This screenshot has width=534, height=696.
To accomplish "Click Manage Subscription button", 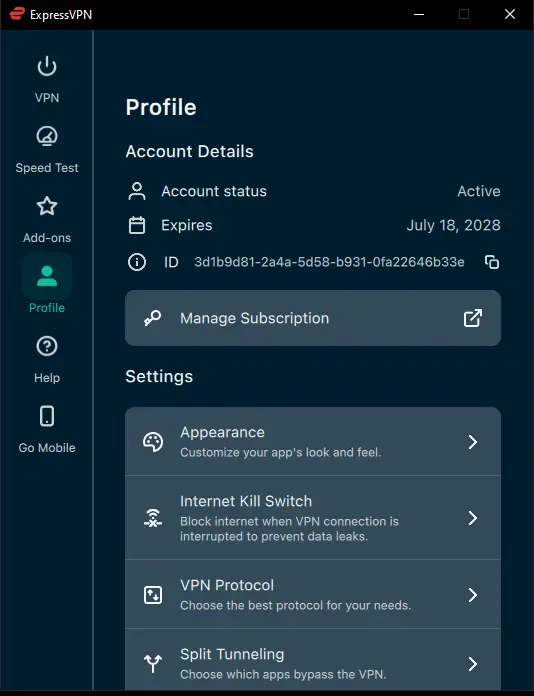I will [313, 318].
